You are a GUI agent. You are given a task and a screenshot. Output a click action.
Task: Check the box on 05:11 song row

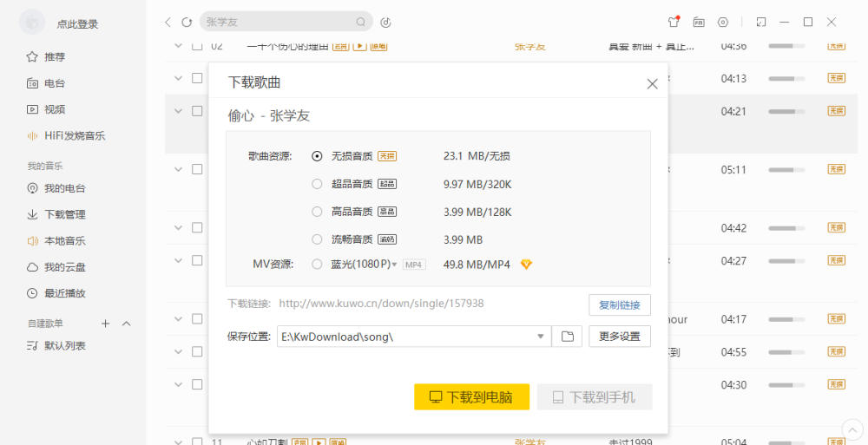(x=197, y=169)
